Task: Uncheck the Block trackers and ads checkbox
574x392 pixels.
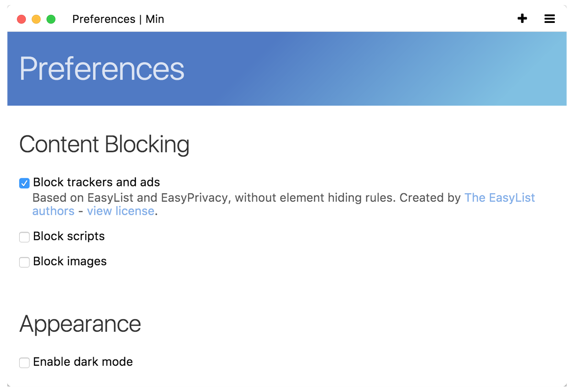Action: [24, 183]
